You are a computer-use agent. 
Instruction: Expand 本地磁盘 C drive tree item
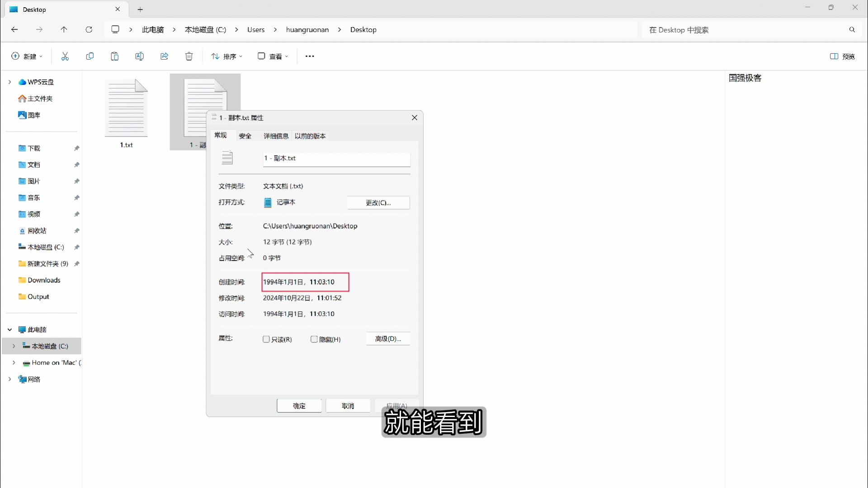click(13, 346)
